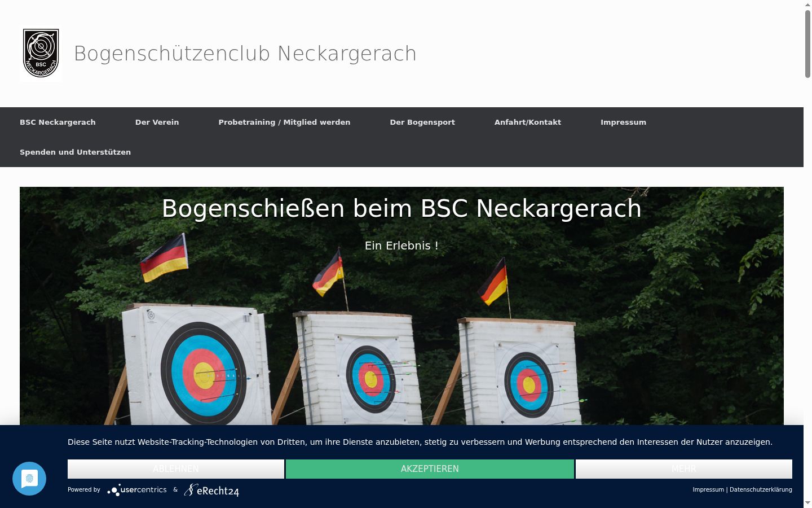Click the BSC Neckargerach club logo

pos(41,54)
